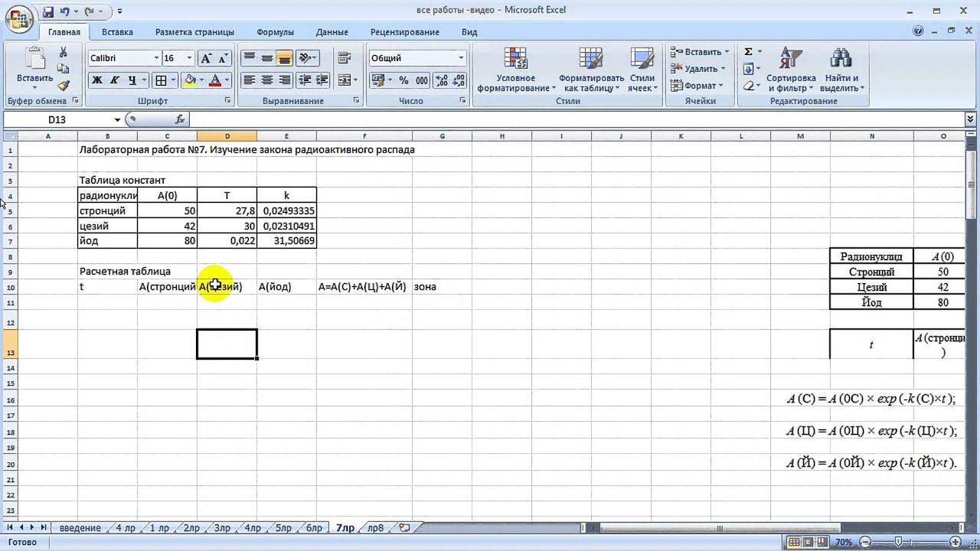Open the Стили ячеек gallery
This screenshot has width=980, height=551.
tap(642, 70)
